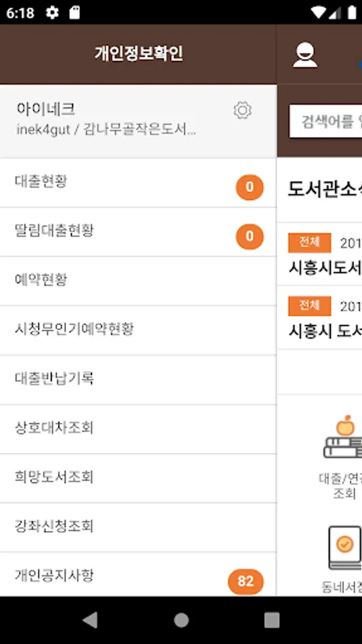Tap the orange 82 badge on 개인공지사항

point(245,582)
